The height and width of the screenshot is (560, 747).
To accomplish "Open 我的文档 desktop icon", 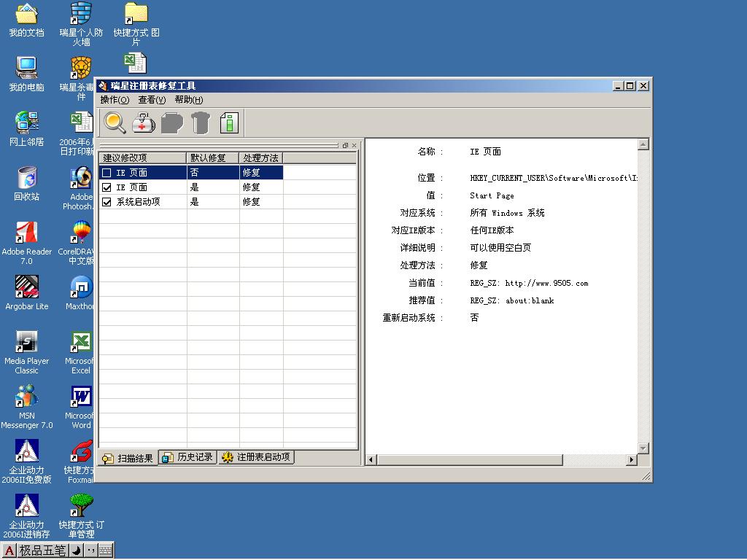I will tap(27, 19).
